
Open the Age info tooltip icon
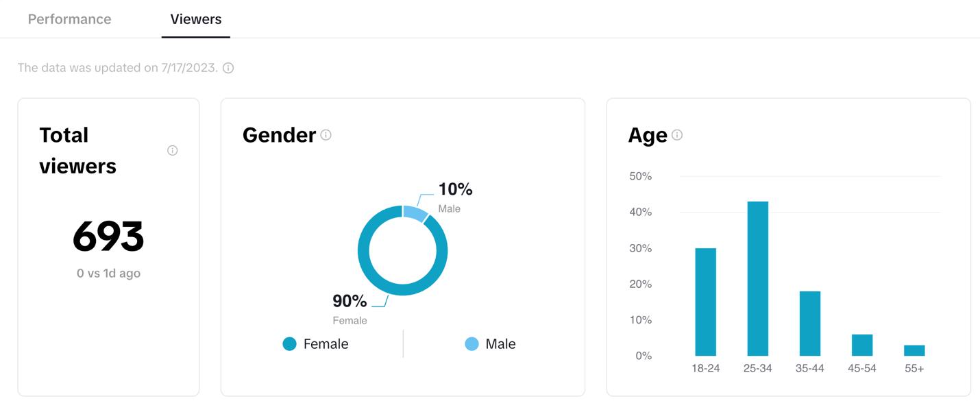coord(677,135)
